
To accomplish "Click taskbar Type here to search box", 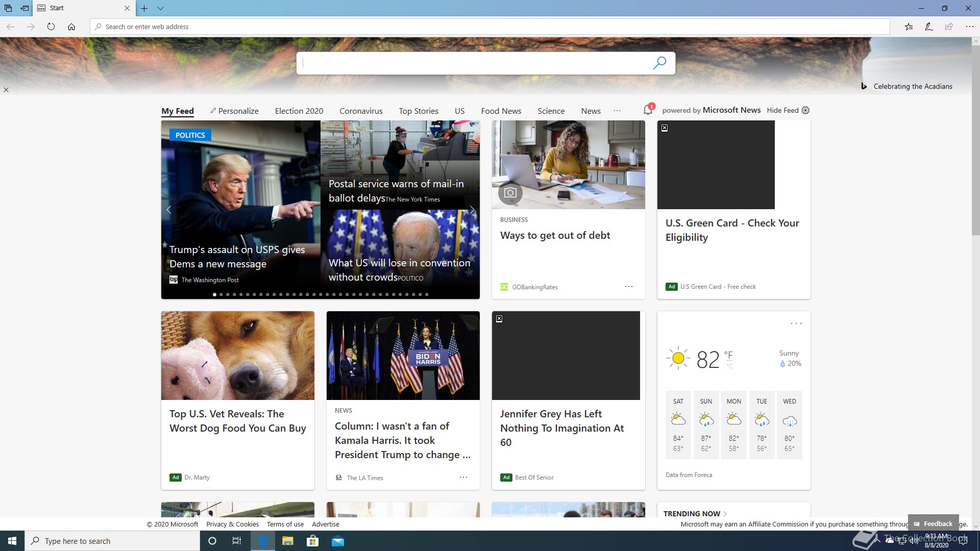I will coord(112,541).
